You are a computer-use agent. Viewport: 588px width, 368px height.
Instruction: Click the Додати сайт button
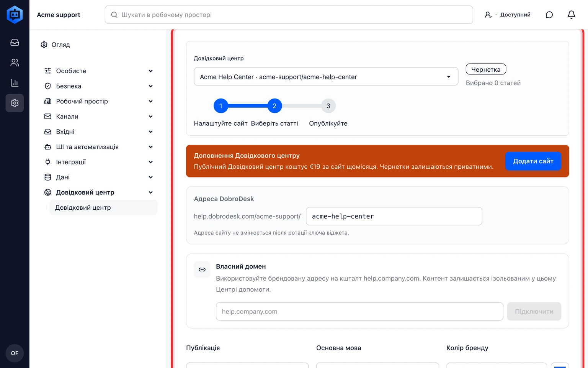pyautogui.click(x=533, y=161)
